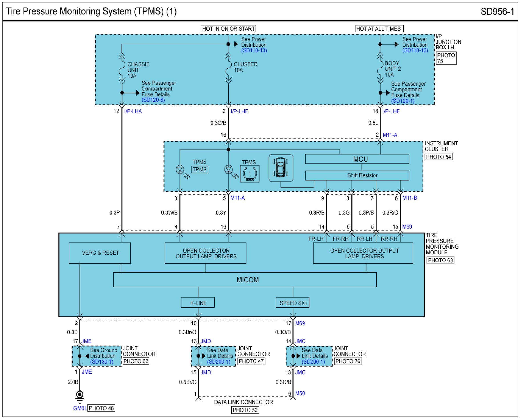Image resolution: width=520 pixels, height=420 pixels.
Task: Open the SD130-1 ground distribution link
Action: tap(102, 362)
